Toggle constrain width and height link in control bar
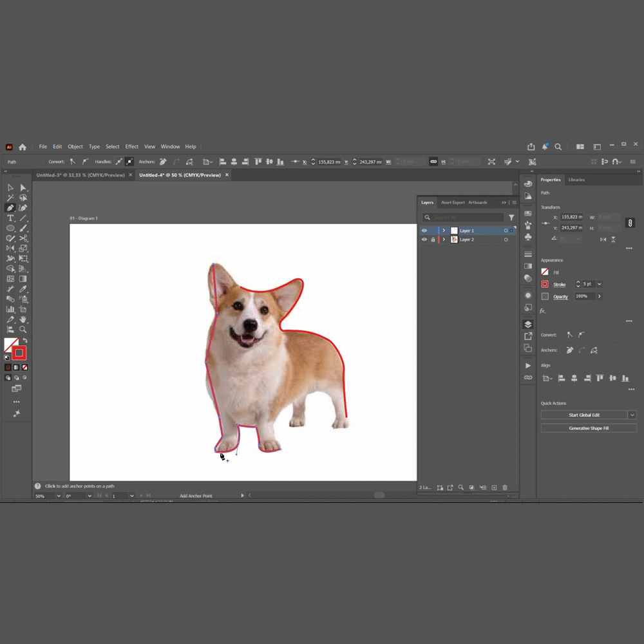The height and width of the screenshot is (644, 644). (x=433, y=162)
